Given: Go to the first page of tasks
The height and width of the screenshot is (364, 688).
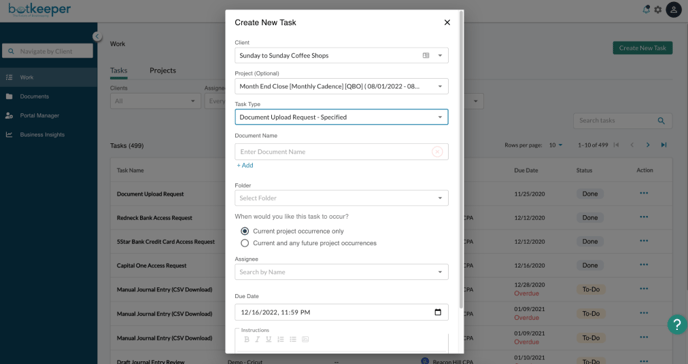Looking at the screenshot, I should [x=616, y=145].
